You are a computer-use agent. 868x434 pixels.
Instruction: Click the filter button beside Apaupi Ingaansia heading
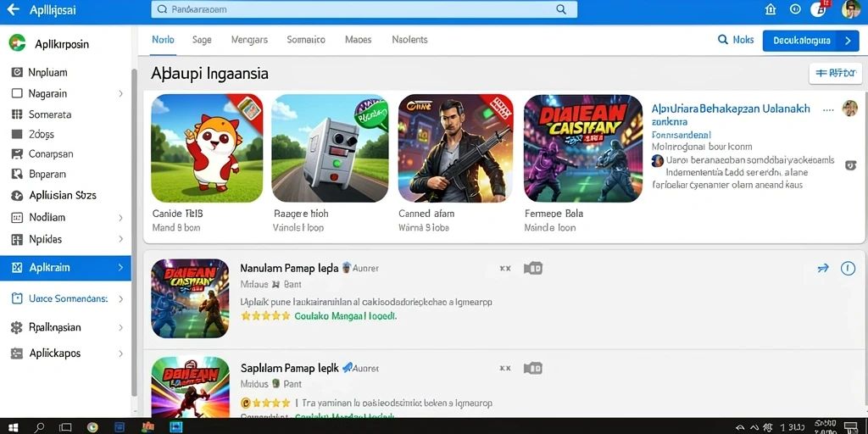pos(835,73)
